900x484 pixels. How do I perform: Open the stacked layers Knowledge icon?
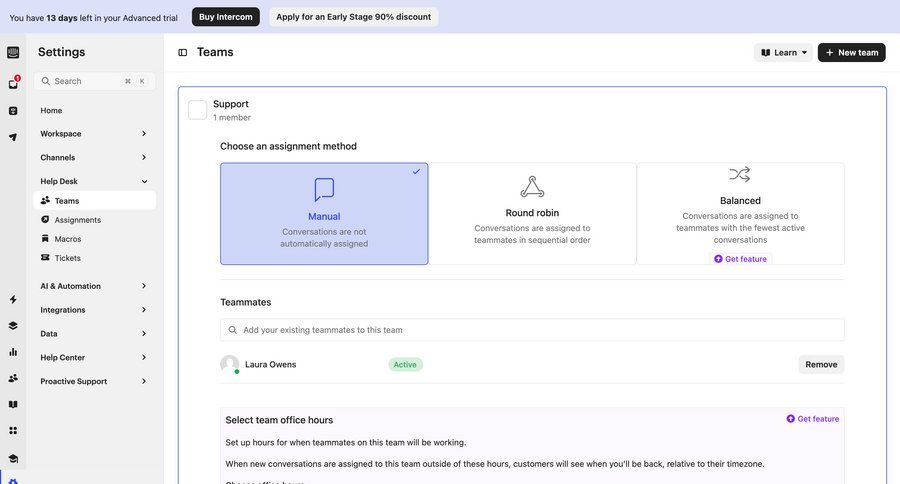(13, 326)
